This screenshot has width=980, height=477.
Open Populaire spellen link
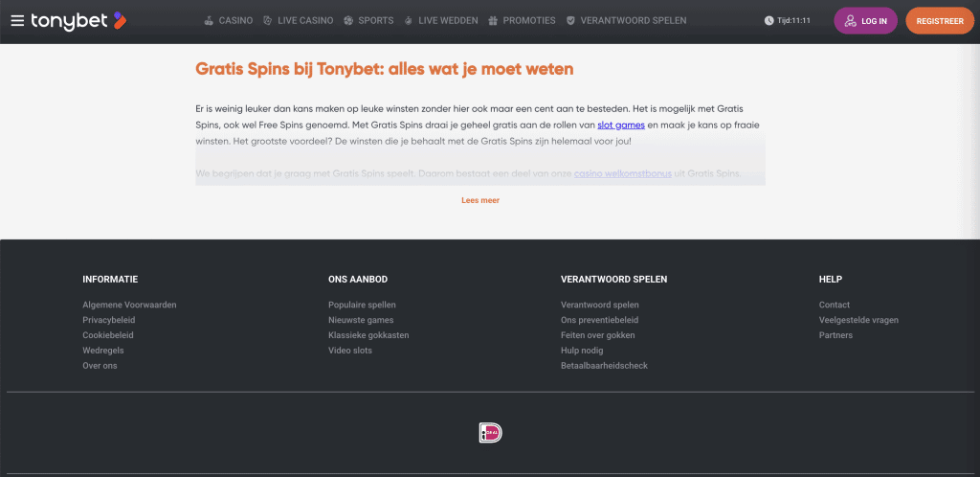[x=363, y=306]
